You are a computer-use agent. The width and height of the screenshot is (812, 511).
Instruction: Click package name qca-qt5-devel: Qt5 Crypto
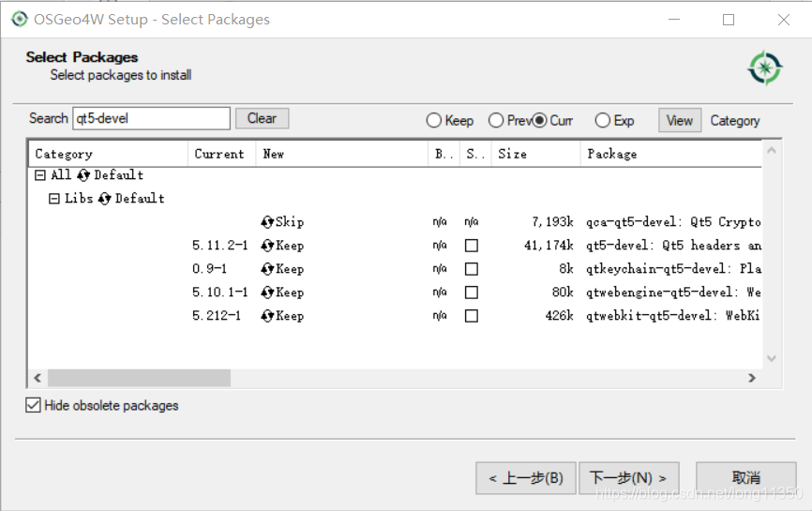[673, 222]
